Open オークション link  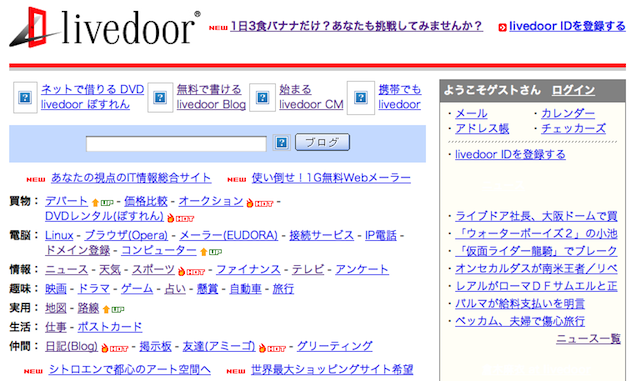coord(211,201)
